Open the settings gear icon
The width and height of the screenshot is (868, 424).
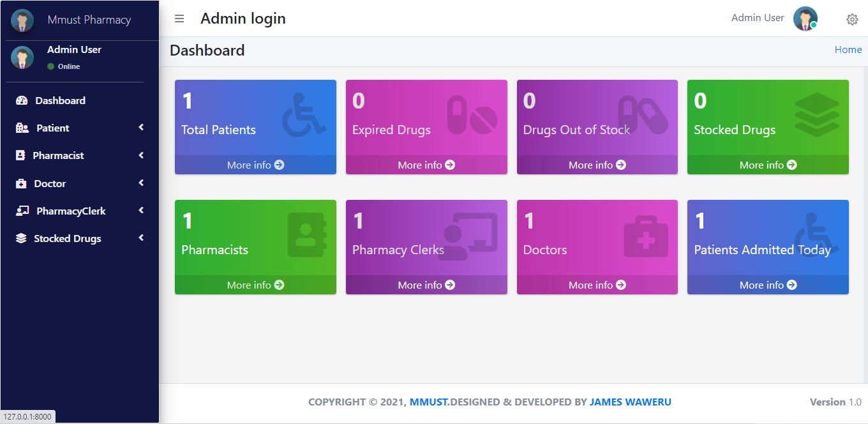click(852, 19)
